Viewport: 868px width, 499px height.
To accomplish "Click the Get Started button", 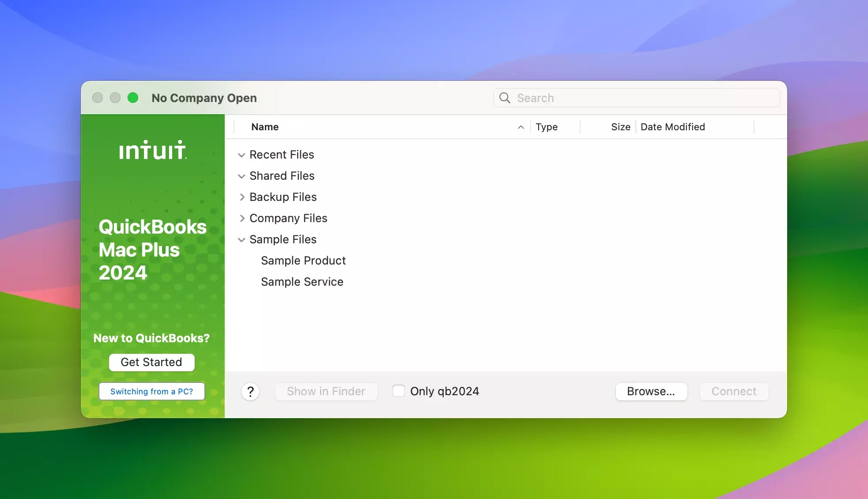I will click(151, 362).
